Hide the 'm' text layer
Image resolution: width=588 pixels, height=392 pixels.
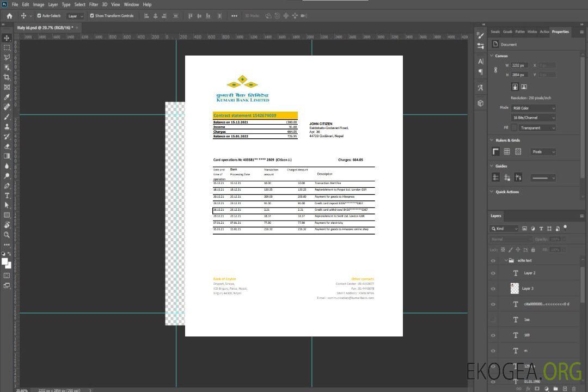pos(493,351)
